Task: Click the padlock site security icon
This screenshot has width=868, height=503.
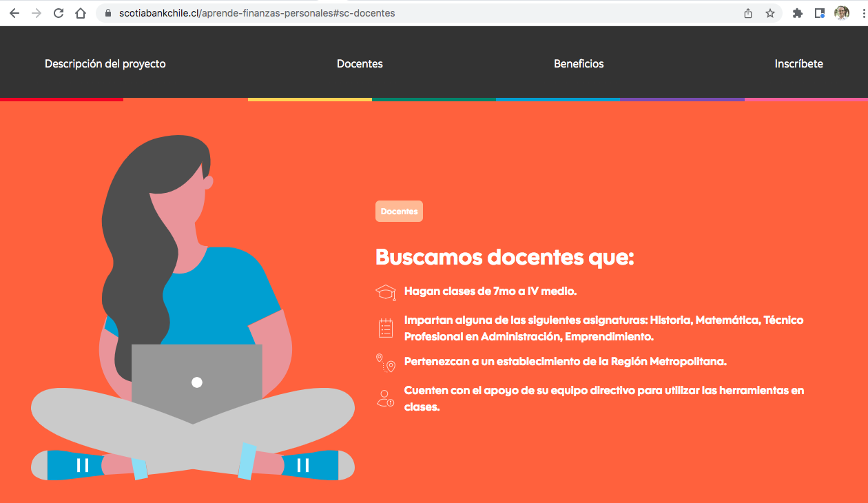Action: (107, 13)
